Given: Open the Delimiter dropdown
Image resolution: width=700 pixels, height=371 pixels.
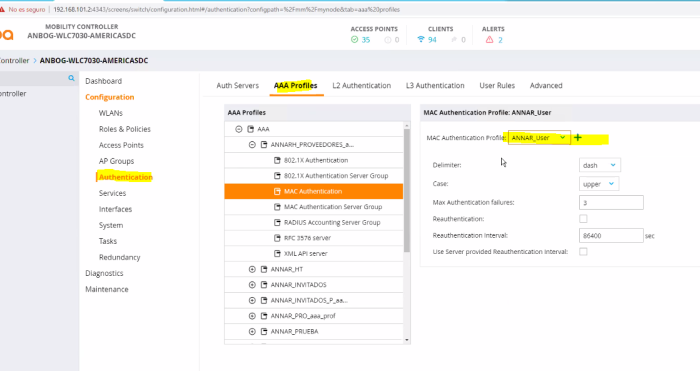Looking at the screenshot, I should 599,165.
